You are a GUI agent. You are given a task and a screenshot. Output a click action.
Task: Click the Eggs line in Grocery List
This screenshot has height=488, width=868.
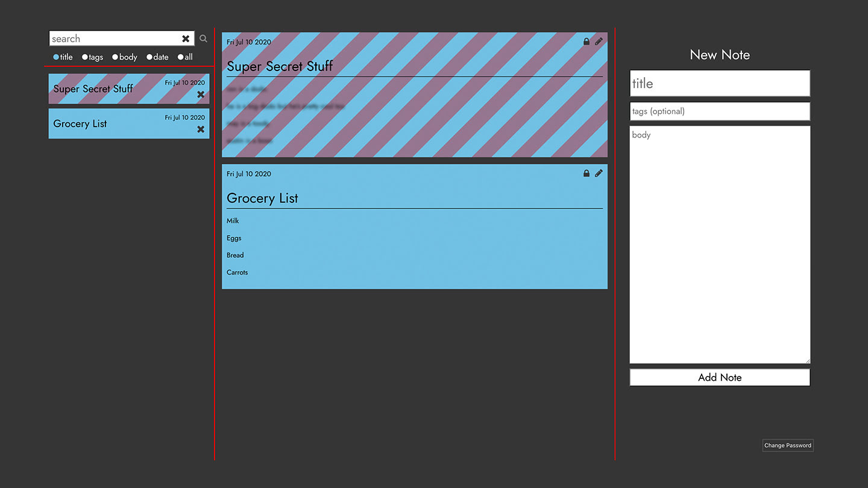coord(234,238)
